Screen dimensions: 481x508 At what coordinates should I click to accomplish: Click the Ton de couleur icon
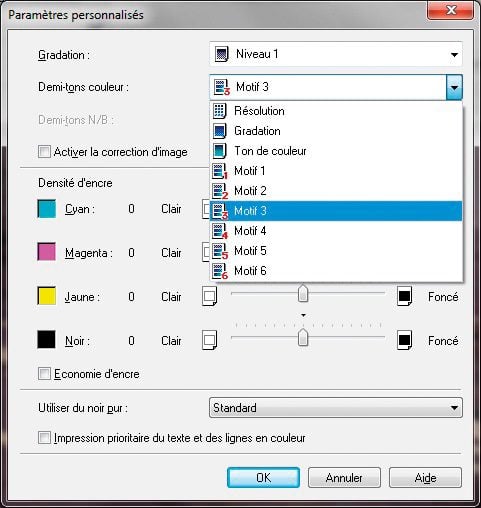pyautogui.click(x=219, y=151)
